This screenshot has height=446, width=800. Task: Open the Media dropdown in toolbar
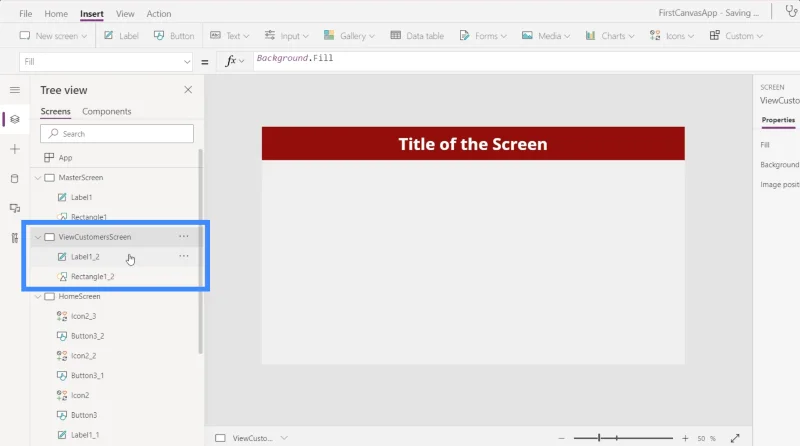(x=546, y=36)
